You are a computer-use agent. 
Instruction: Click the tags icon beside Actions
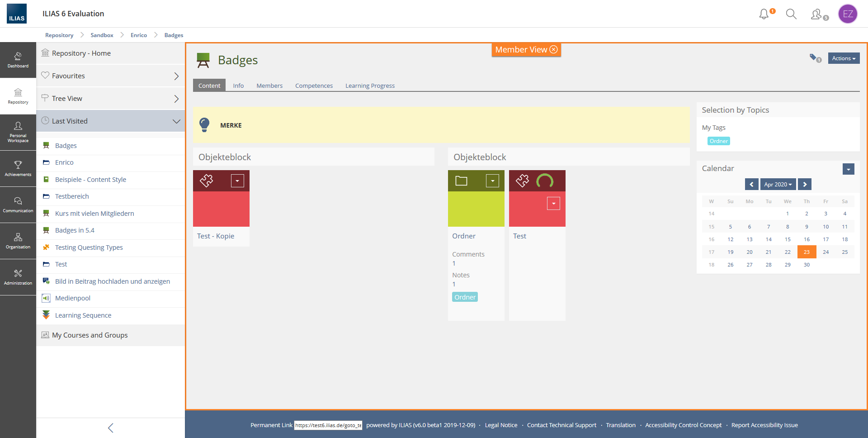pyautogui.click(x=814, y=58)
